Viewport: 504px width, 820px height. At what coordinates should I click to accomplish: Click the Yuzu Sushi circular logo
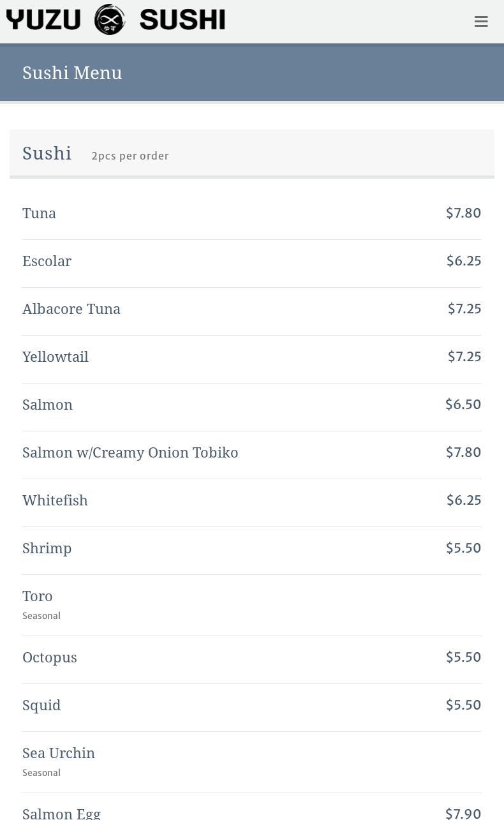[110, 19]
